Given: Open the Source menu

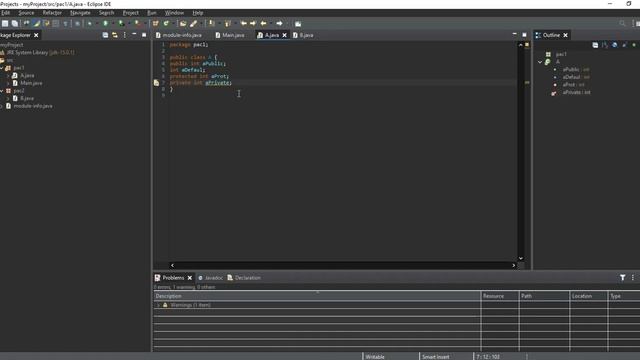Looking at the screenshot, I should tap(26, 13).
